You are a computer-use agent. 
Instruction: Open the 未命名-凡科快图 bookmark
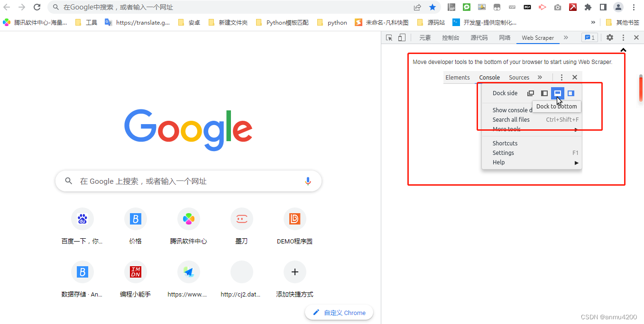pyautogui.click(x=382, y=22)
